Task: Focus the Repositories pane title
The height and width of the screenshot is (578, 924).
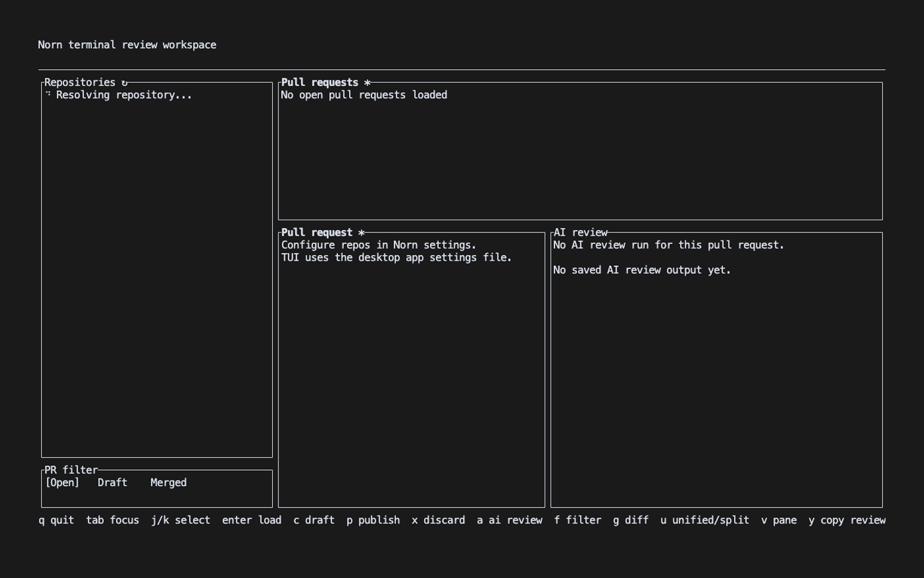Action: [x=80, y=82]
